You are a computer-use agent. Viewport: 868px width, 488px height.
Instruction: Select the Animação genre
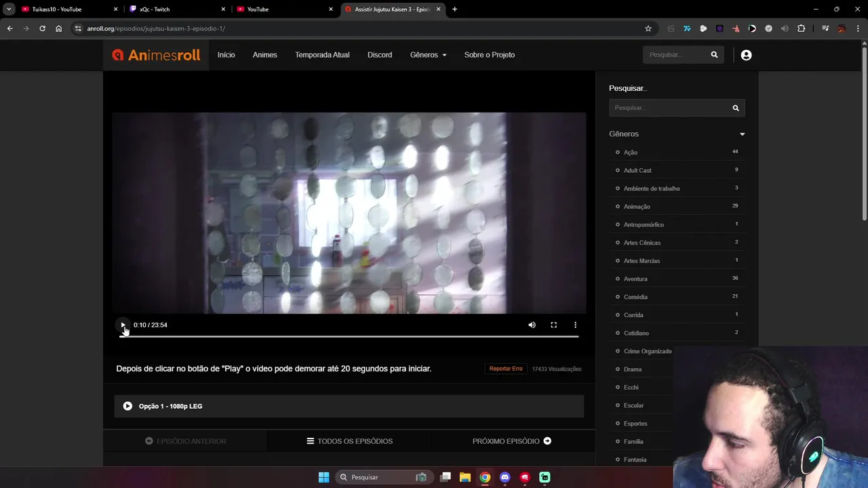point(637,207)
